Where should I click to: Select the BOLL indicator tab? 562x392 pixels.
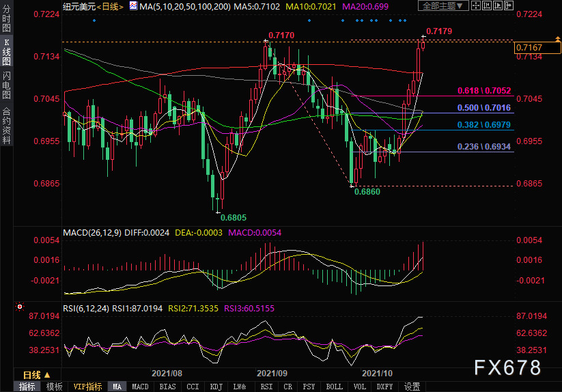[x=335, y=387]
